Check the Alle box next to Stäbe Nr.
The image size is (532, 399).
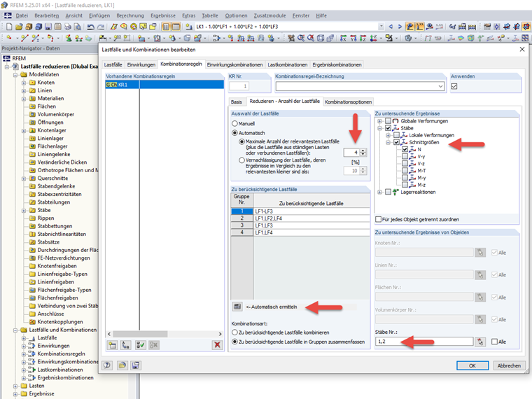tap(495, 342)
